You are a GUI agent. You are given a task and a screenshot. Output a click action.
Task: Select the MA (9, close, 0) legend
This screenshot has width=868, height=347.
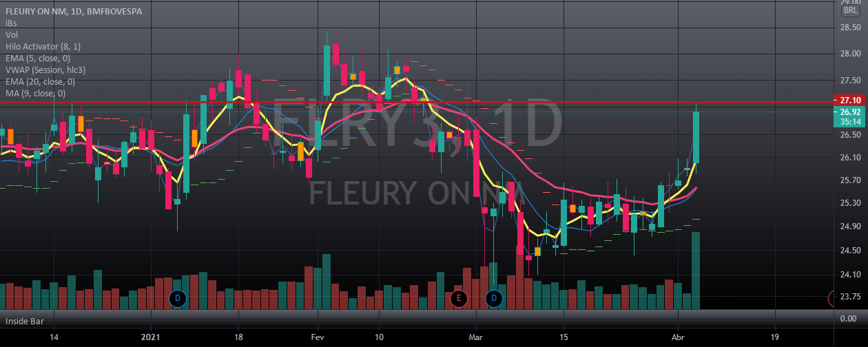click(x=36, y=93)
